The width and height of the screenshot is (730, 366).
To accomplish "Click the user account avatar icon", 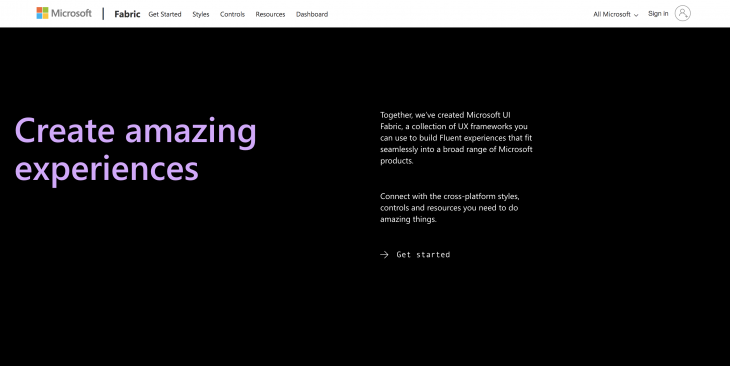I will [x=683, y=13].
